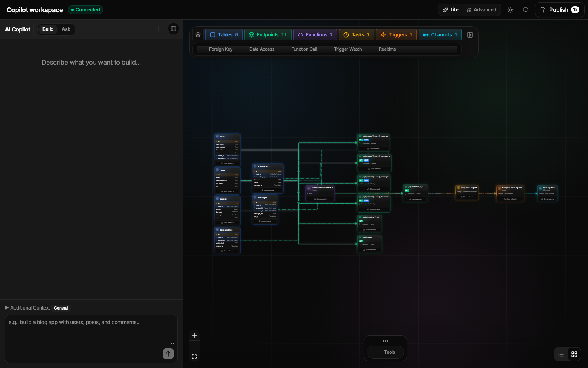Click the General context tag

pyautogui.click(x=61, y=308)
